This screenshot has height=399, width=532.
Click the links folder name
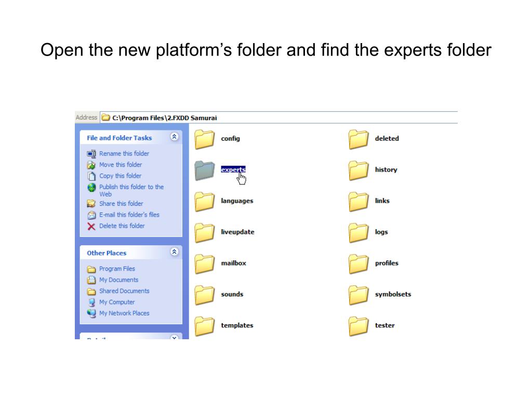[x=382, y=201]
